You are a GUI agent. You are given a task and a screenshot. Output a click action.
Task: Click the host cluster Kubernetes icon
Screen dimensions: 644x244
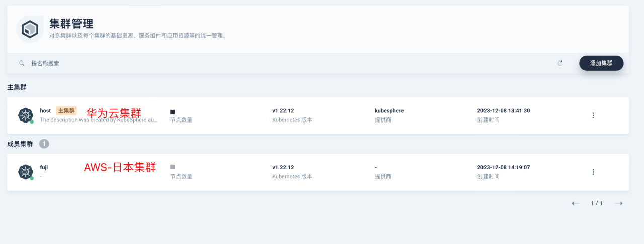click(25, 115)
